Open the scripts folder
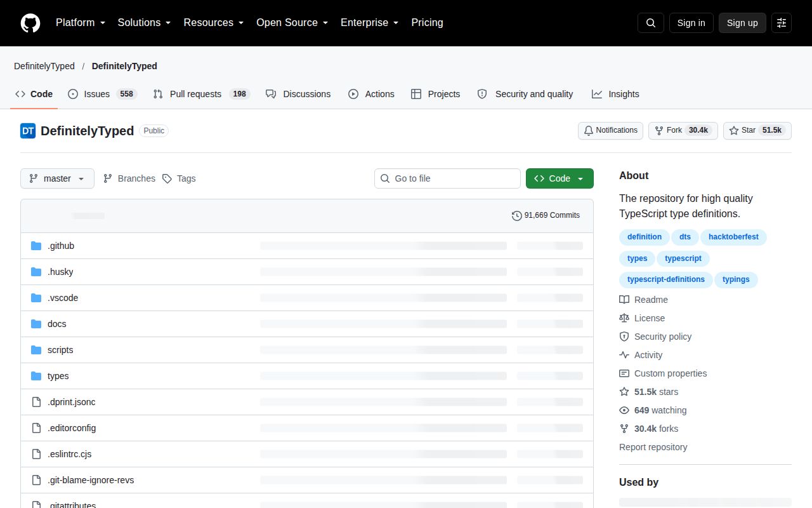The height and width of the screenshot is (508, 812). click(x=60, y=350)
